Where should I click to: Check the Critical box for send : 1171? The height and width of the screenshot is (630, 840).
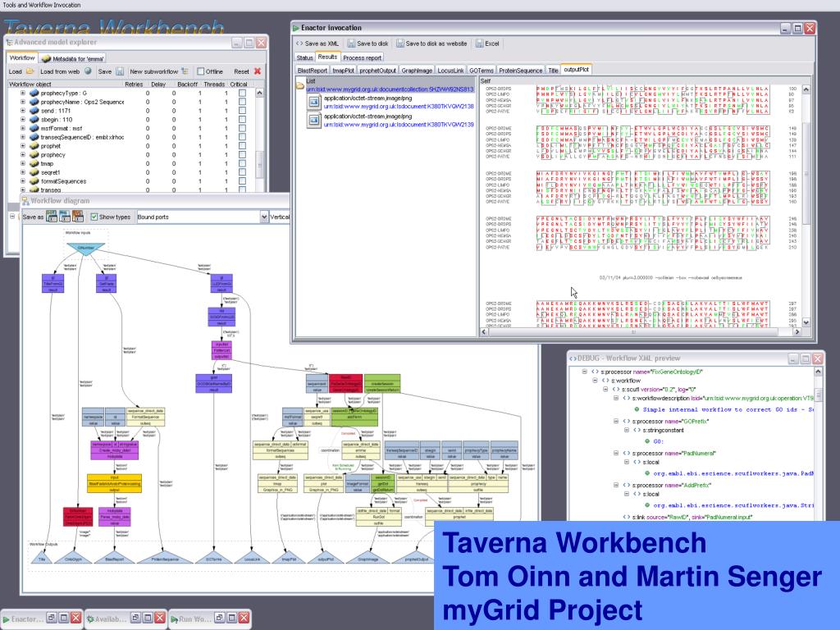(x=242, y=111)
